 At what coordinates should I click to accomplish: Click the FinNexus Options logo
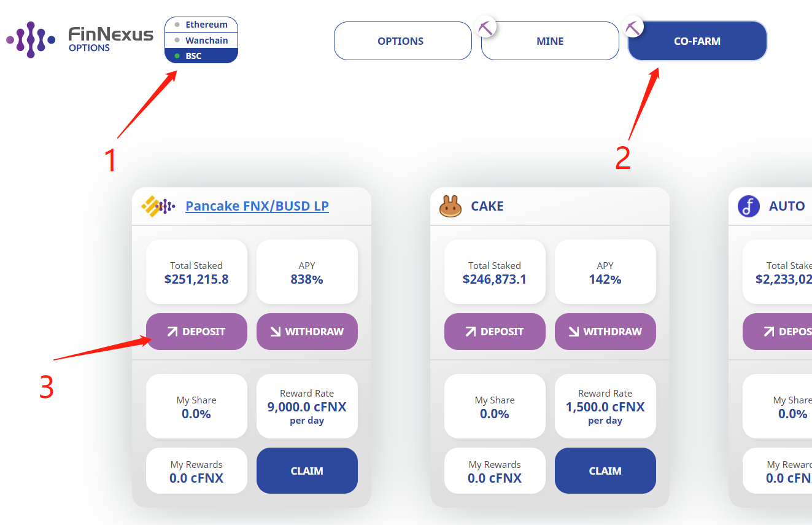pyautogui.click(x=80, y=40)
